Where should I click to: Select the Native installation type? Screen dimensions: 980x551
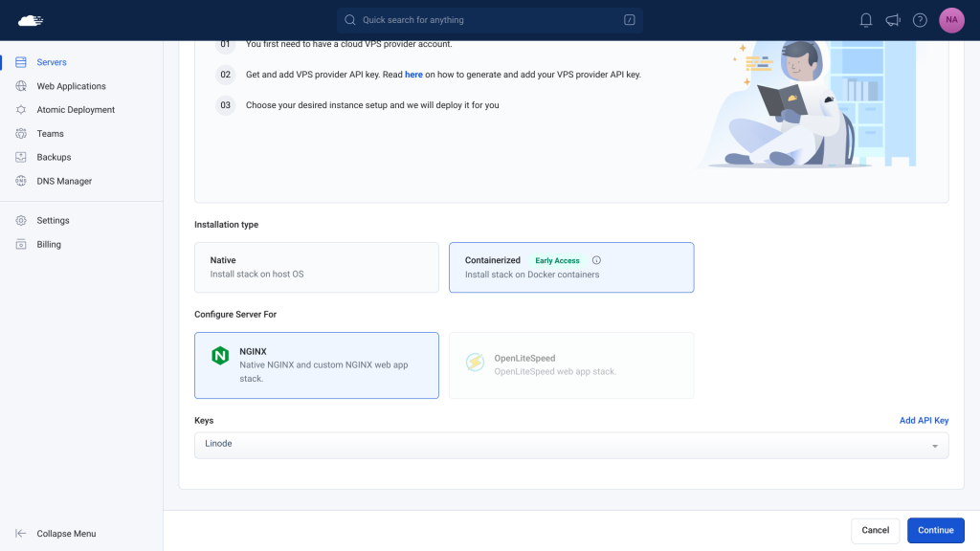(316, 268)
